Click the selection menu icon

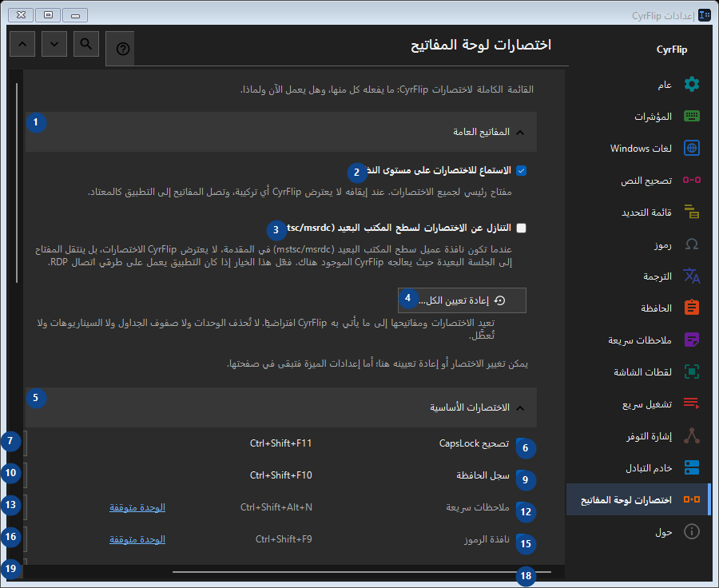point(692,212)
